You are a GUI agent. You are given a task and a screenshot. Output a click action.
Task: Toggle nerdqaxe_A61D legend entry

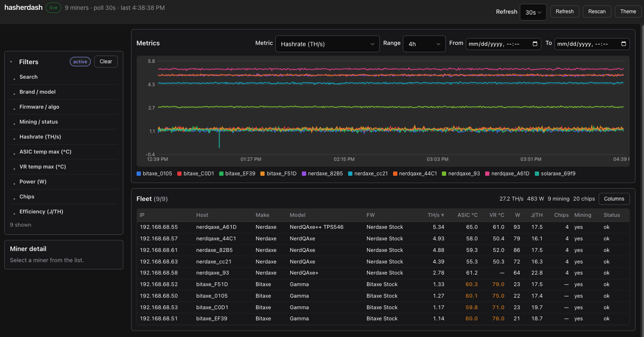(507, 174)
